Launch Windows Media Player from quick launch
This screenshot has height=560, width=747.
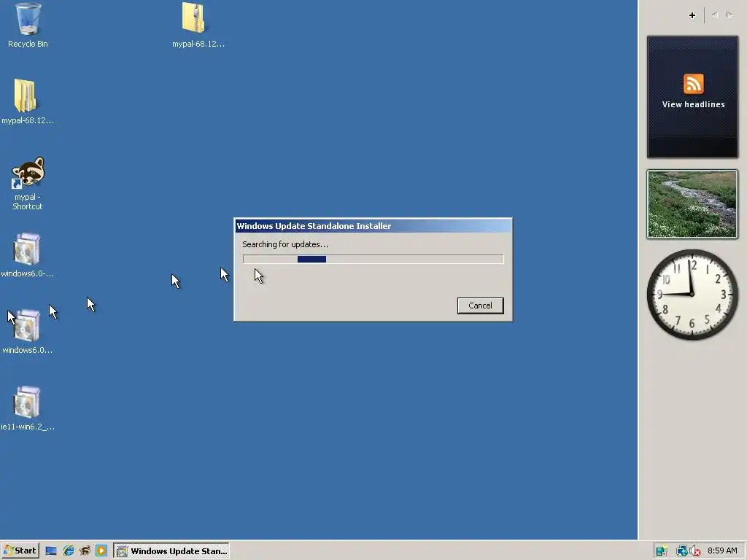tap(101, 551)
